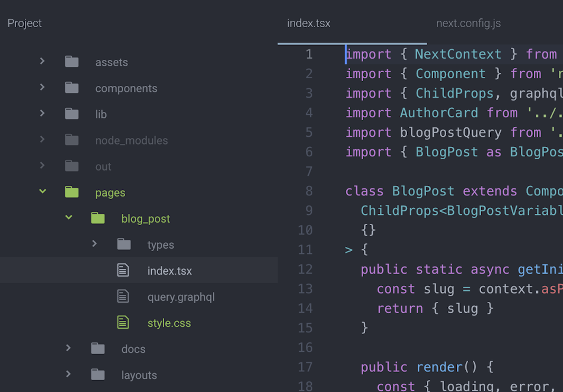Click the layouts folder icon
The height and width of the screenshot is (392, 563).
[98, 374]
